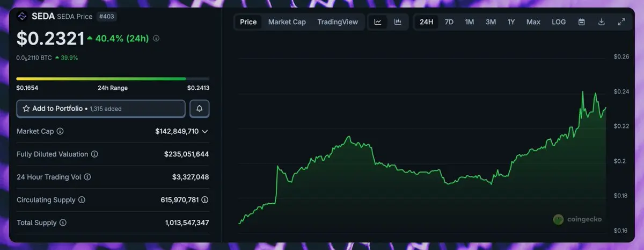Viewport: 644px width, 250px height.
Task: Select the 1Y time range
Action: 511,22
